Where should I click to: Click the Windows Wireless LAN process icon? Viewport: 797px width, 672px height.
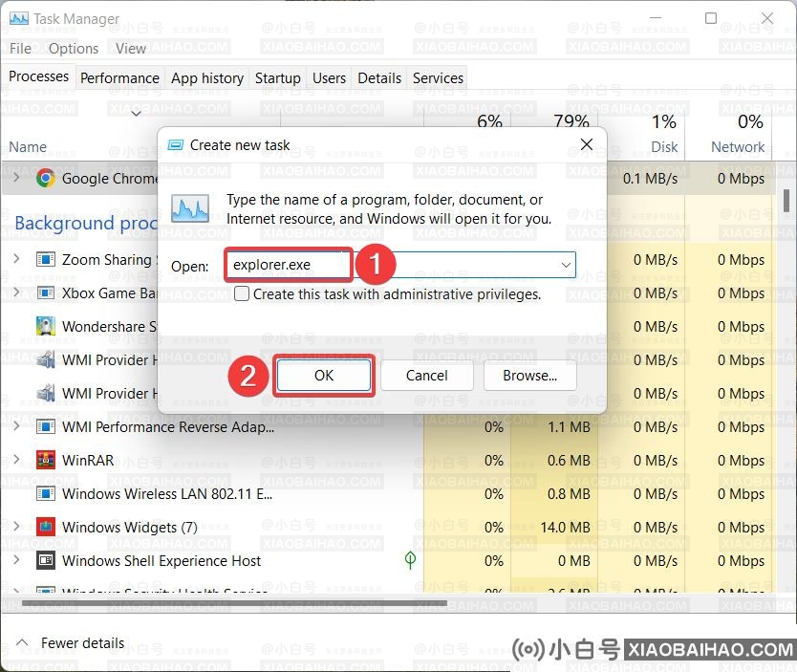(46, 493)
